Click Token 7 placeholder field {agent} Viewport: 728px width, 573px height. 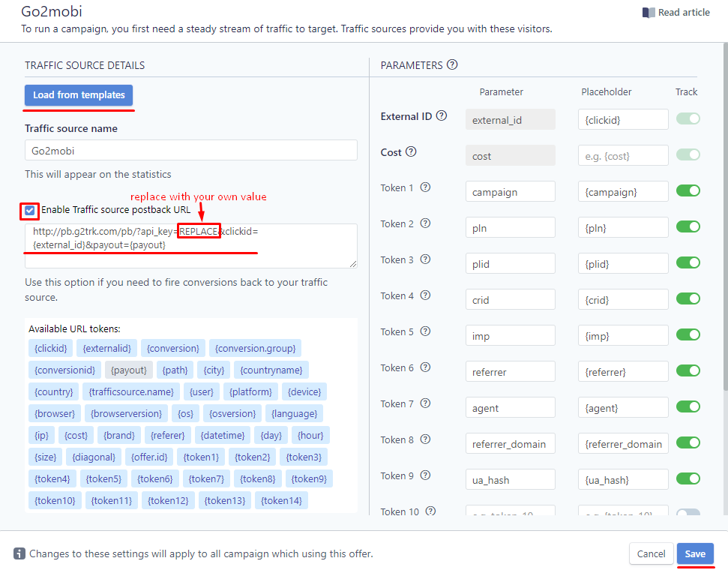pos(623,408)
